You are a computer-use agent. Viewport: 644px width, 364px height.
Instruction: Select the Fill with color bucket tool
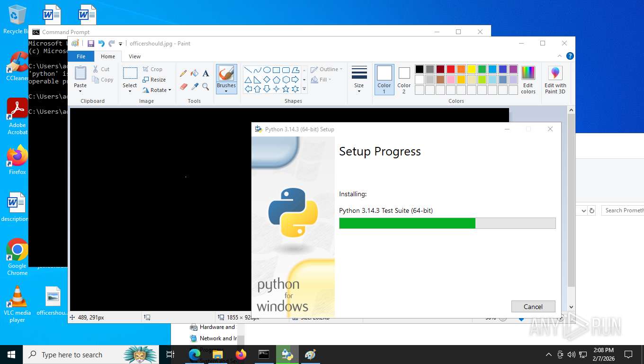coord(195,73)
